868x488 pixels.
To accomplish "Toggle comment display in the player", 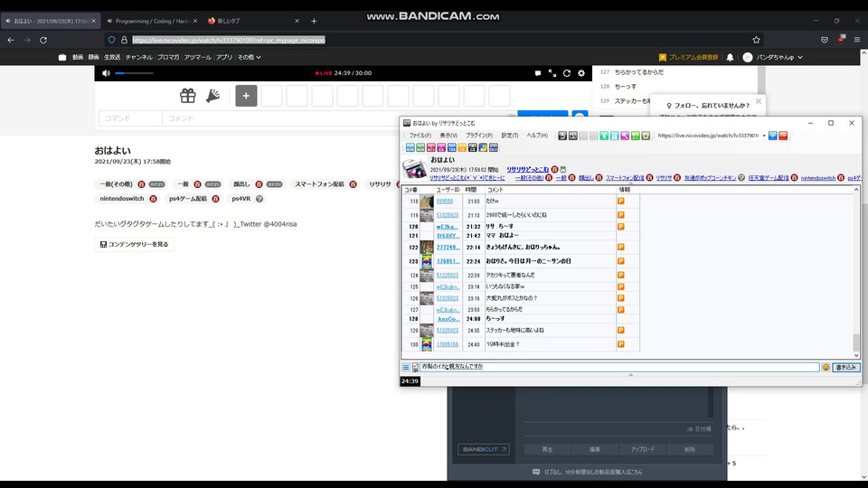I will (x=537, y=73).
